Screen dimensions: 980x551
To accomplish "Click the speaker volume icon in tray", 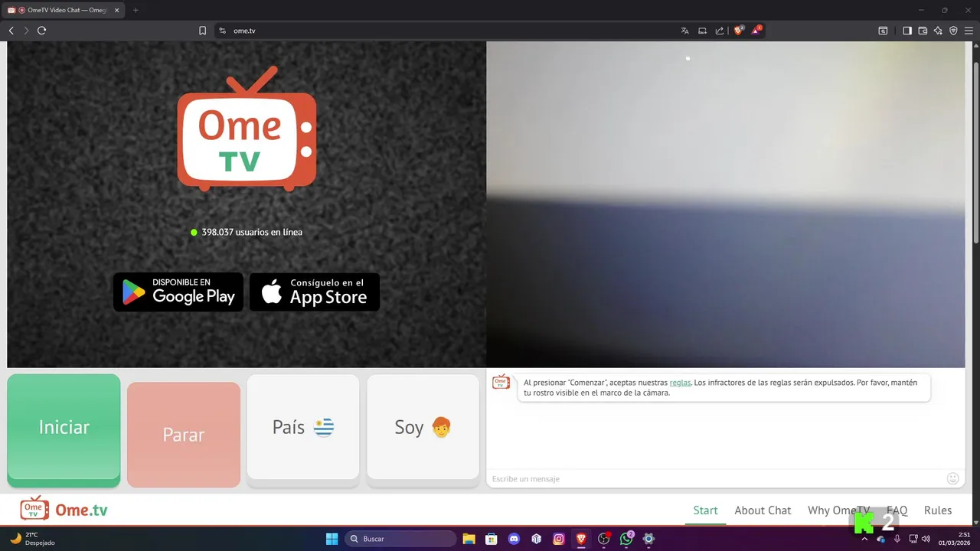I will [926, 539].
